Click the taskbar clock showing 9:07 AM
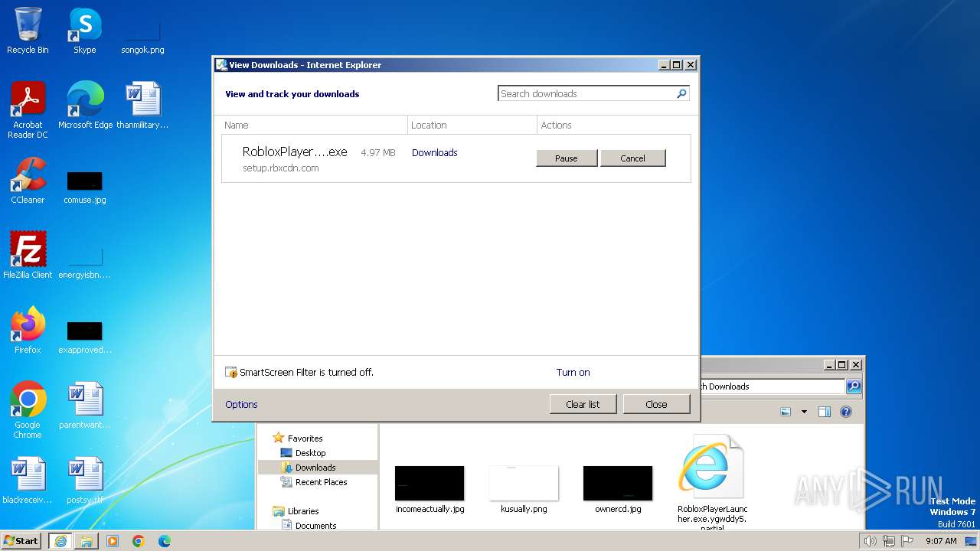980x551 pixels. 941,541
